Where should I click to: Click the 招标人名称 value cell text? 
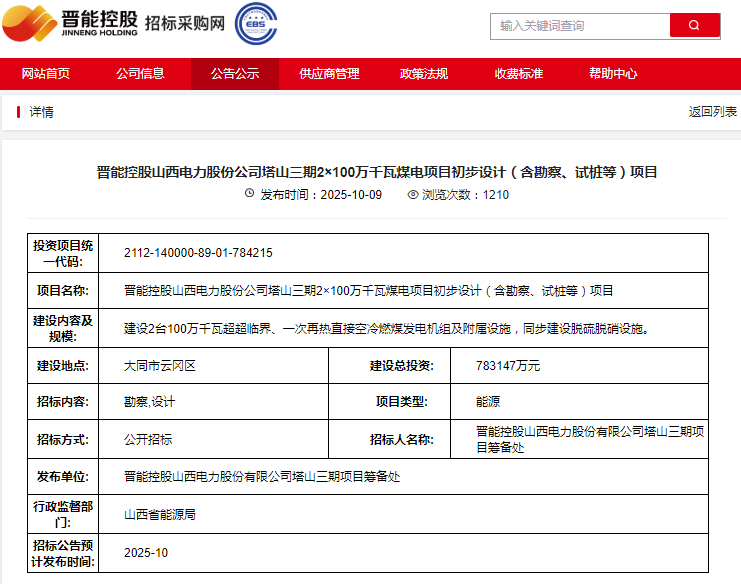tap(590, 439)
